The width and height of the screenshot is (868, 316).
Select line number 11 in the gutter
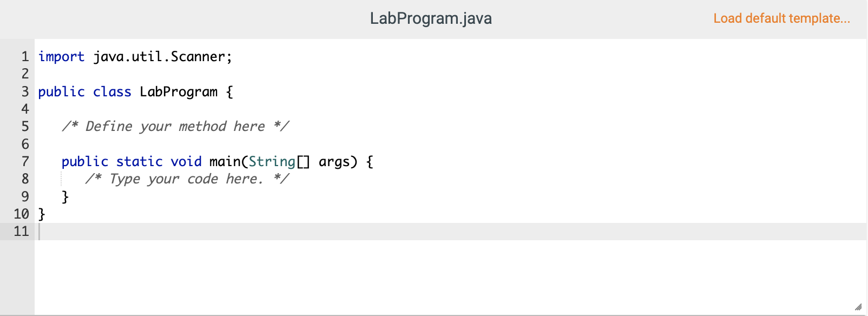[21, 232]
